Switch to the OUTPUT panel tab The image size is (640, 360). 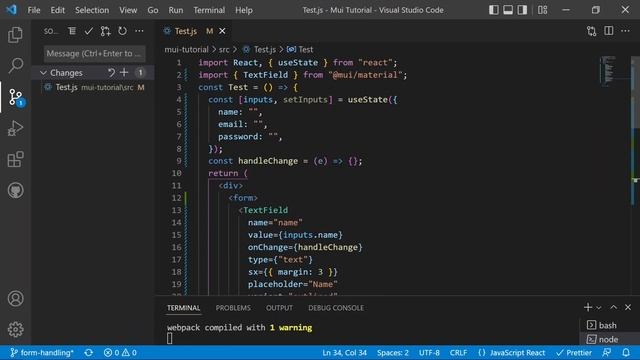tap(279, 308)
